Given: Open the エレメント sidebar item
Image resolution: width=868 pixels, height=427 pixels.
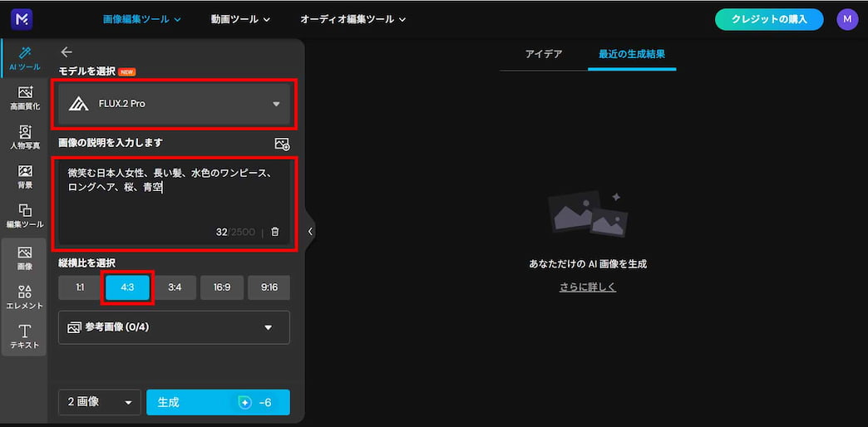Looking at the screenshot, I should [x=25, y=297].
